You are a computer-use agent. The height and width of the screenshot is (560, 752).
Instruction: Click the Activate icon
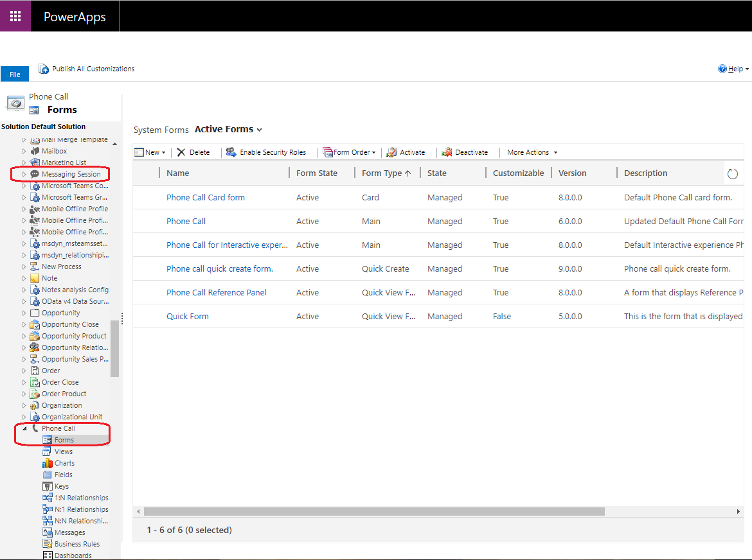tap(391, 152)
